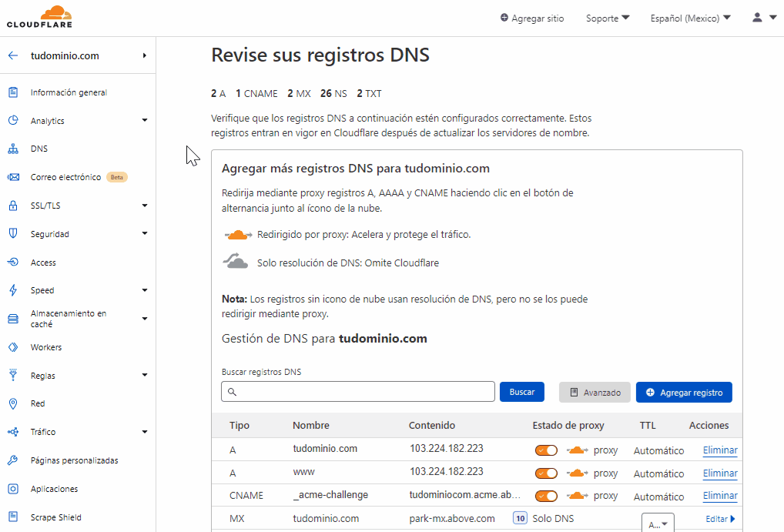This screenshot has width=784, height=532.
Task: Click the Correo electrónico envelope icon
Action: point(13,177)
